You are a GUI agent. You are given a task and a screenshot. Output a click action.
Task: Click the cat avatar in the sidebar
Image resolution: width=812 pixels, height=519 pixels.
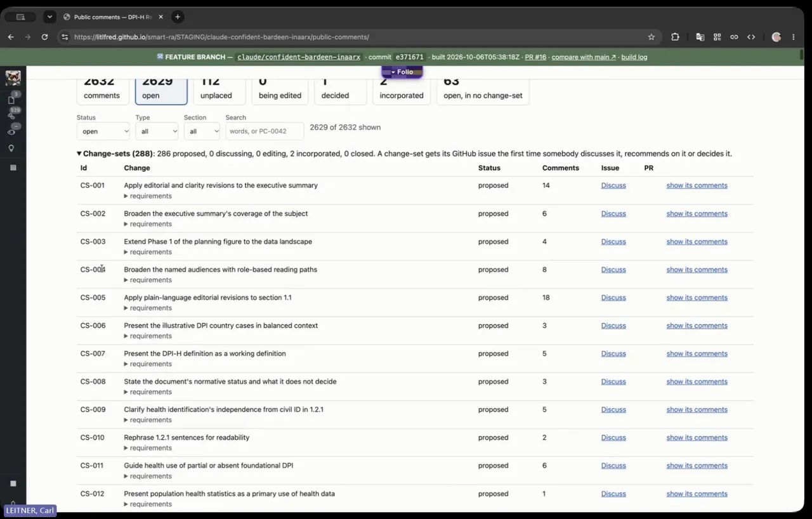pyautogui.click(x=13, y=78)
